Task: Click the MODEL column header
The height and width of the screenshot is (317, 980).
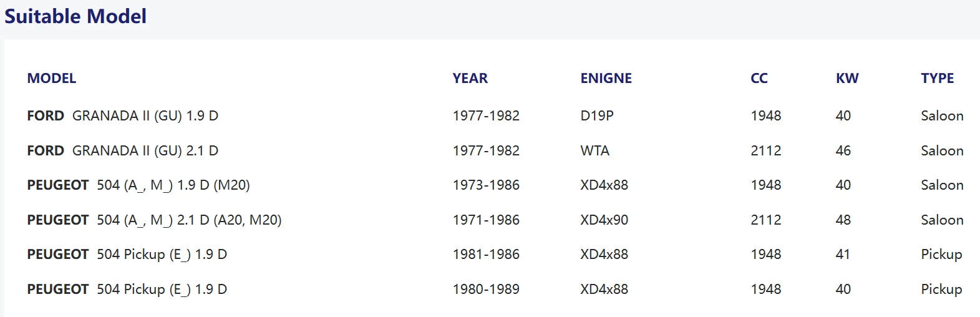Action: [x=52, y=79]
